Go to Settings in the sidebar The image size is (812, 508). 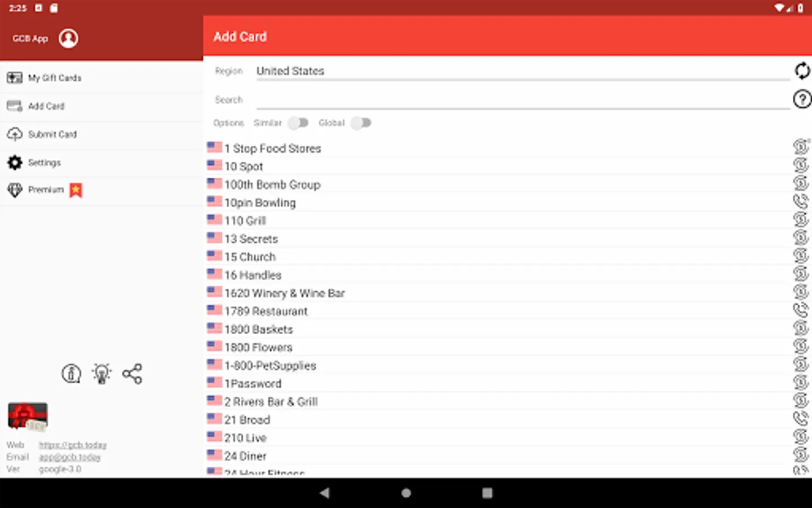pos(101,163)
